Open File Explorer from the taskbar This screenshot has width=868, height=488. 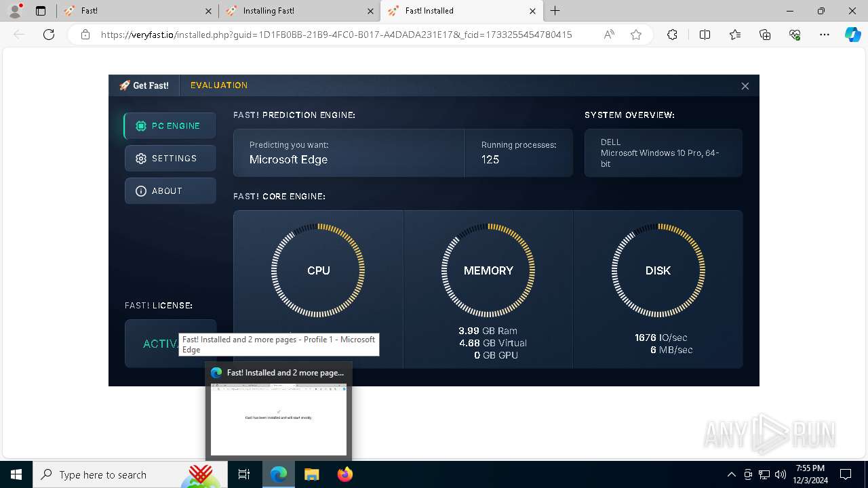tap(311, 474)
